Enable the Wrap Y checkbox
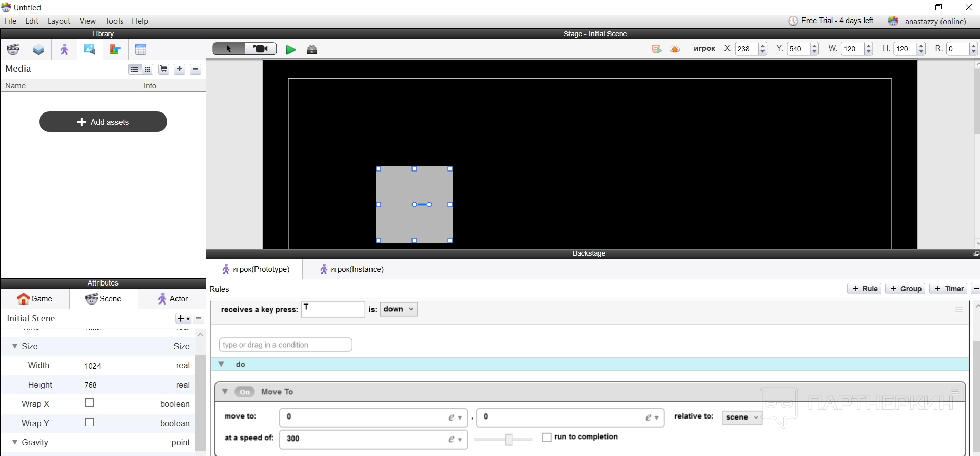The height and width of the screenshot is (456, 980). (90, 423)
